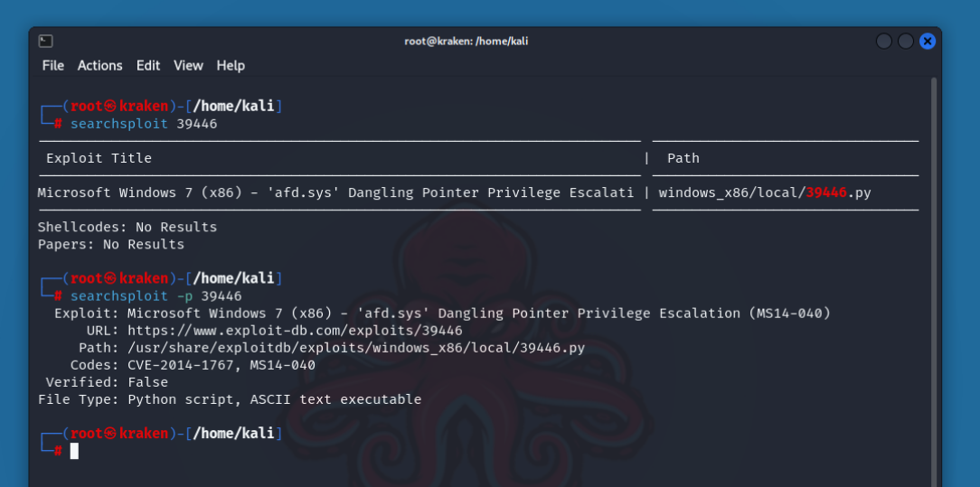The image size is (980, 487).
Task: Click the exploit-db.com URL
Action: click(295, 331)
